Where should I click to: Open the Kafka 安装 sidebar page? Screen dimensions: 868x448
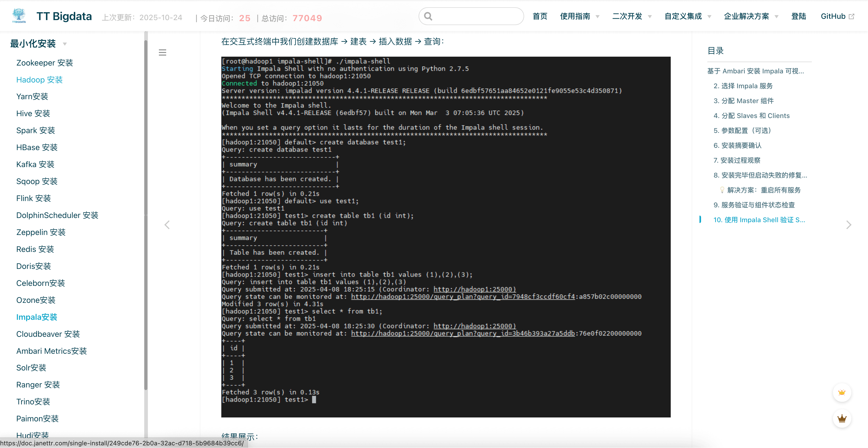(35, 164)
